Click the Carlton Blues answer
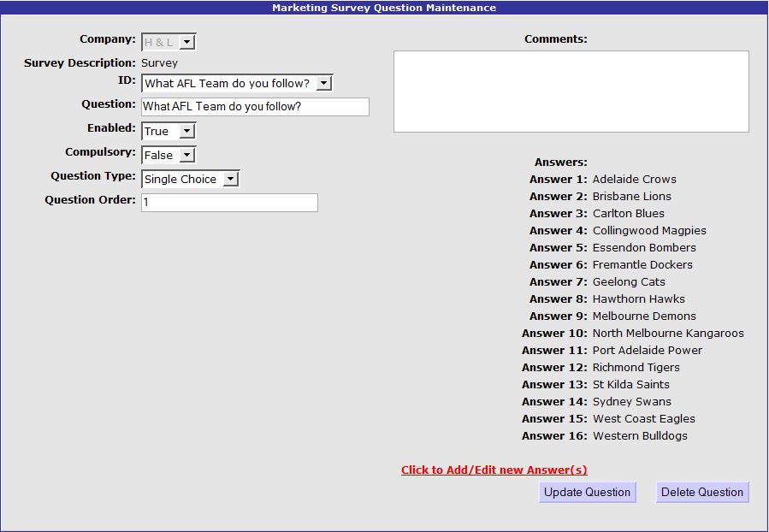This screenshot has height=532, width=769. [x=628, y=213]
